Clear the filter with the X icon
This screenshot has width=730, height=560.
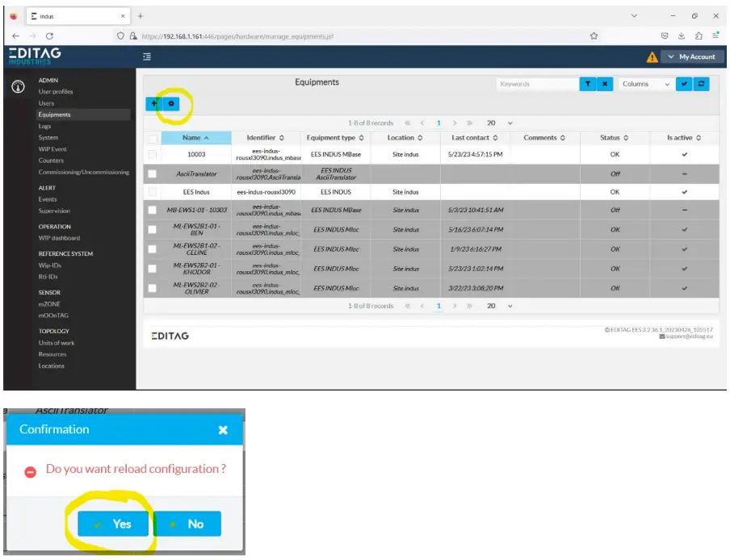point(605,84)
